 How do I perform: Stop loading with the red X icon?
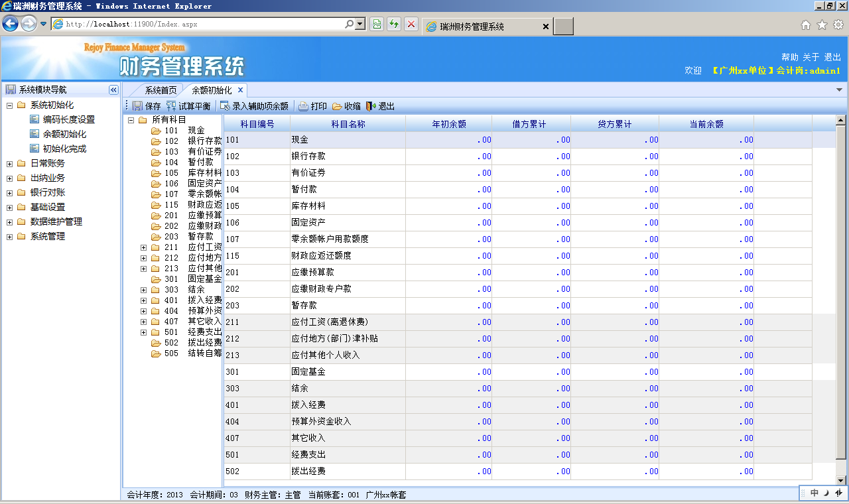411,25
